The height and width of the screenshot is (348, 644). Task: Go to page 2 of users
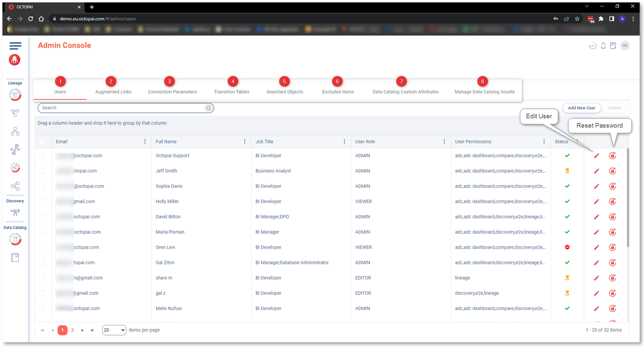pos(73,330)
